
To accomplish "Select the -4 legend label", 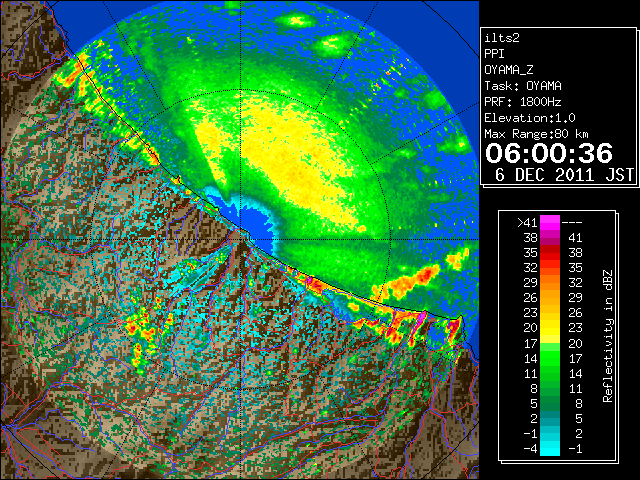I will pyautogui.click(x=531, y=449).
